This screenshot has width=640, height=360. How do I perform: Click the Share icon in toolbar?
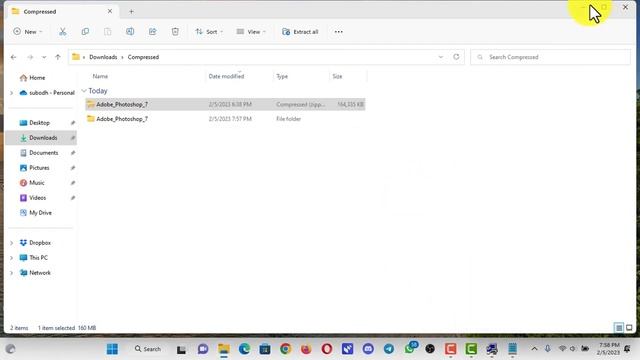click(x=153, y=31)
